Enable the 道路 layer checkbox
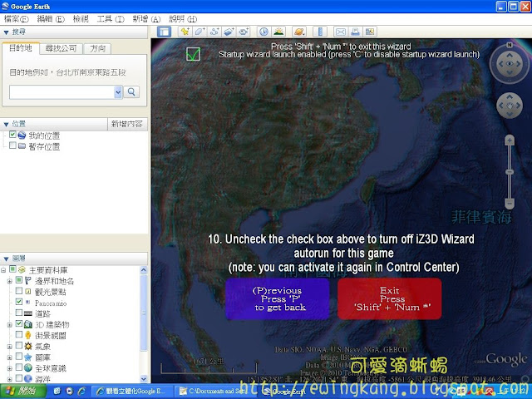Image resolution: width=532 pixels, height=399 pixels. pos(19,313)
